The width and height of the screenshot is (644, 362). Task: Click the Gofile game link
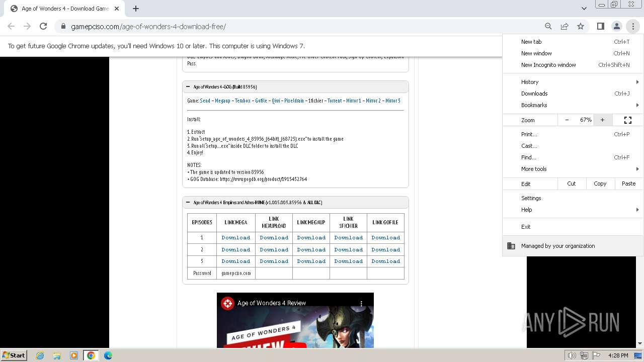261,101
